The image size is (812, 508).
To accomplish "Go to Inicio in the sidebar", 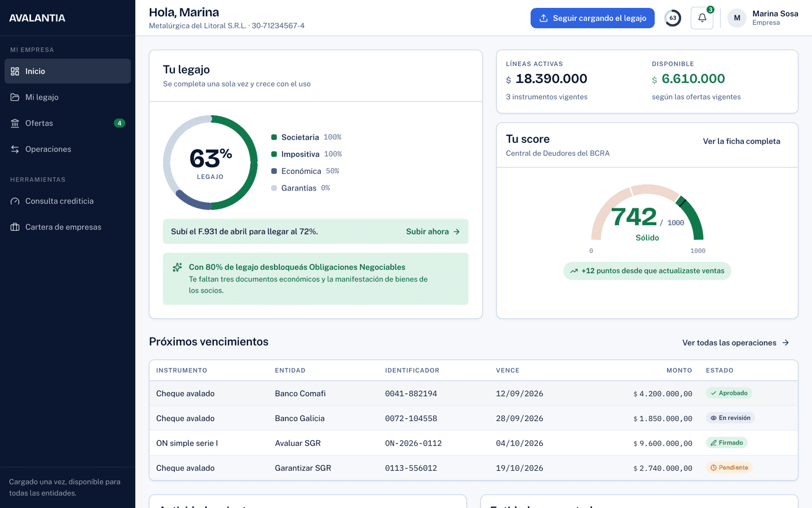I will pyautogui.click(x=68, y=71).
